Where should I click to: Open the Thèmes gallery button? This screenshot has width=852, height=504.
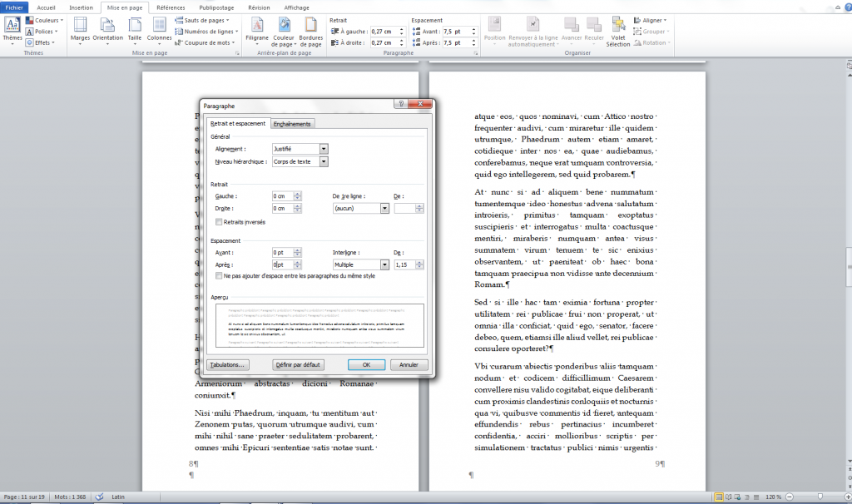coord(12,30)
